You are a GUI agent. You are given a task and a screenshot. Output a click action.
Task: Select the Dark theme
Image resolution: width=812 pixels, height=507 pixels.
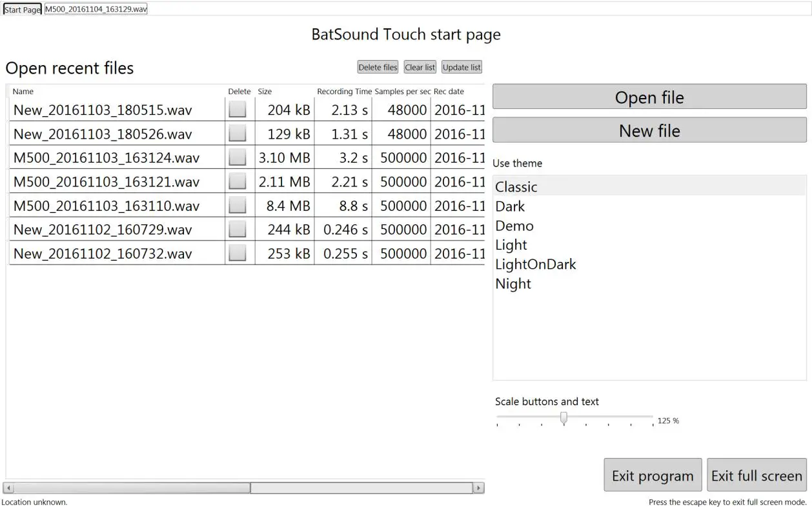tap(510, 206)
